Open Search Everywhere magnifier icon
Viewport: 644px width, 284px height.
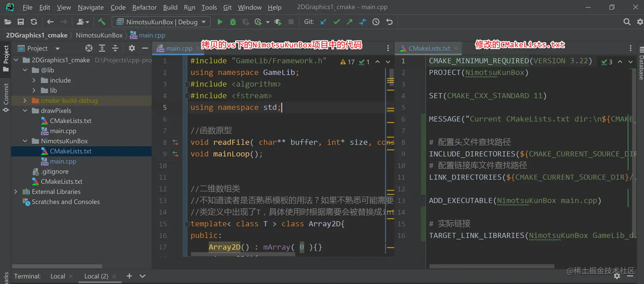pyautogui.click(x=627, y=22)
